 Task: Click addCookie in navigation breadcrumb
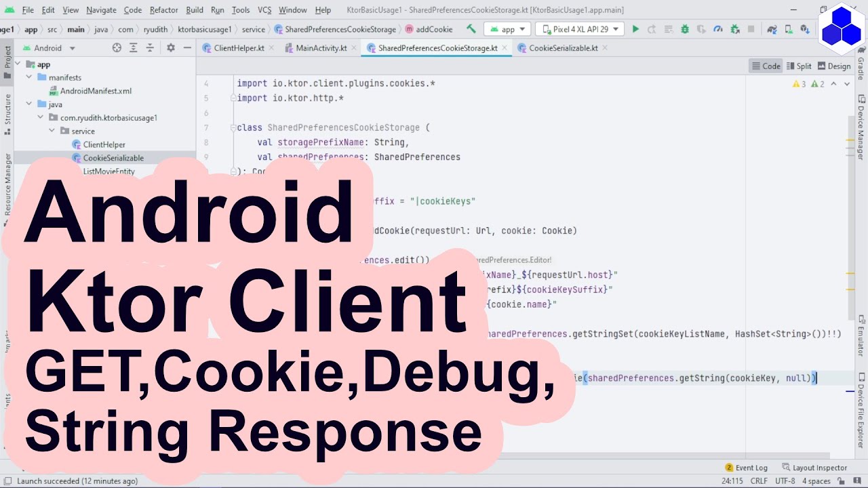429,29
